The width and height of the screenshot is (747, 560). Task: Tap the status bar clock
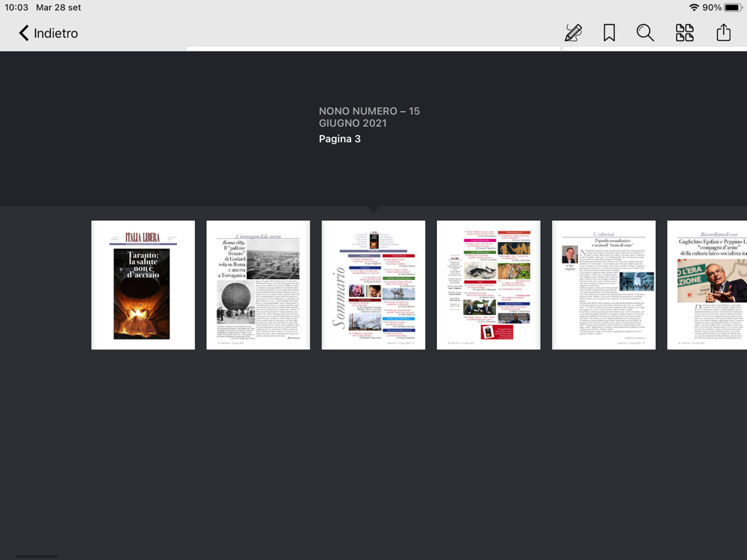16,7
